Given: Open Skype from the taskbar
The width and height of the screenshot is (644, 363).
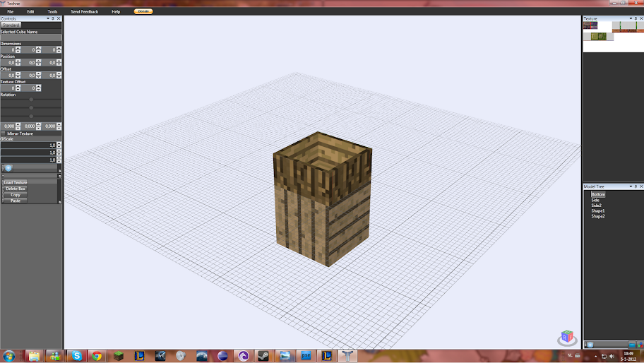Looking at the screenshot, I should pyautogui.click(x=77, y=356).
